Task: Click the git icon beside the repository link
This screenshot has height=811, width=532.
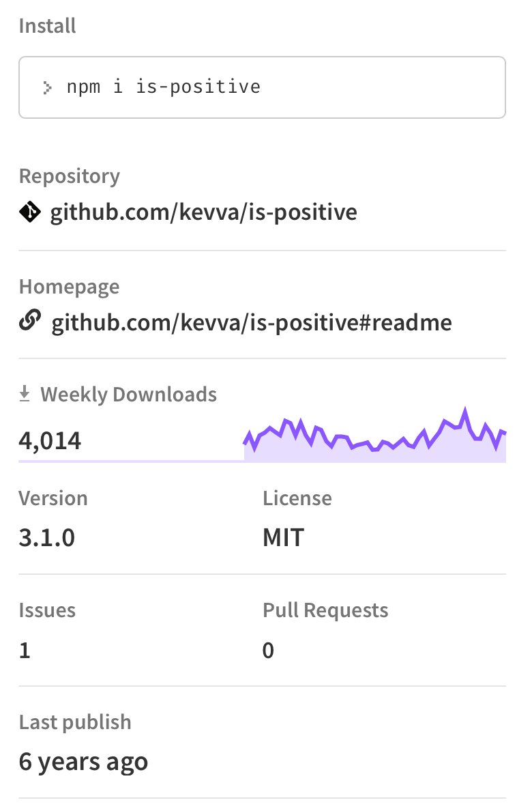Action: (x=29, y=213)
